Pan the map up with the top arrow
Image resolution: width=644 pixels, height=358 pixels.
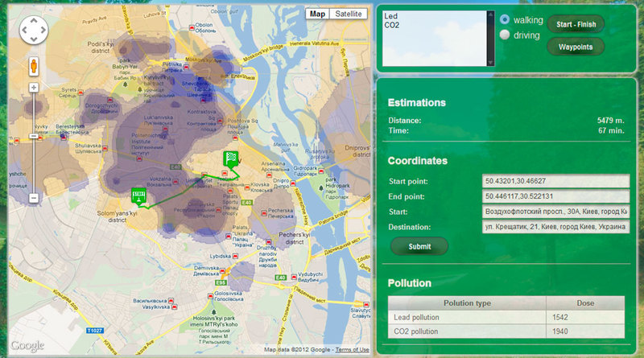click(x=34, y=21)
